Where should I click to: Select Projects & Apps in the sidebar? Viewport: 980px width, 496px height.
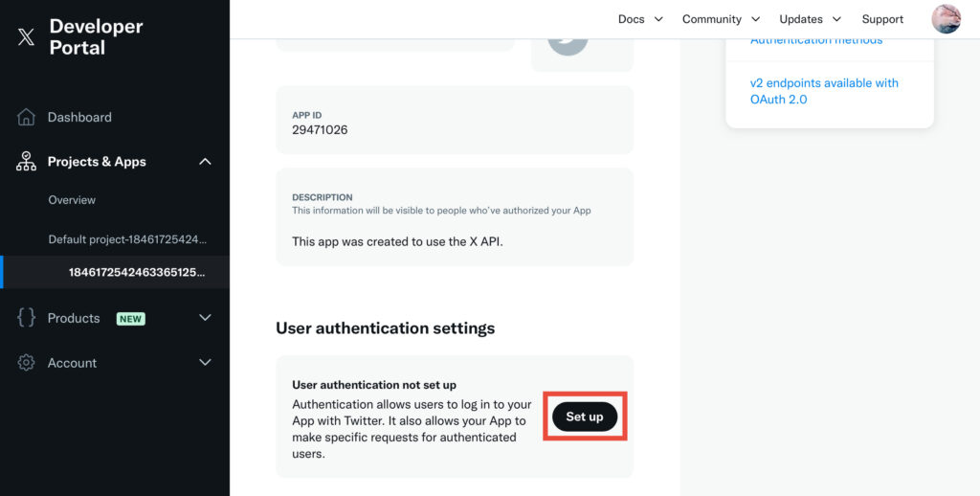[x=97, y=162]
